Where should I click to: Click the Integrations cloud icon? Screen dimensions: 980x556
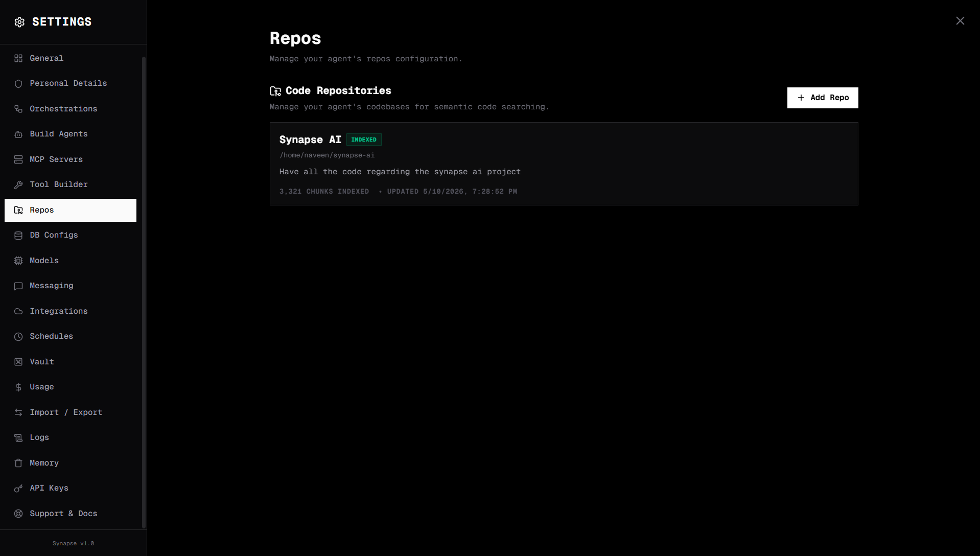(x=18, y=311)
